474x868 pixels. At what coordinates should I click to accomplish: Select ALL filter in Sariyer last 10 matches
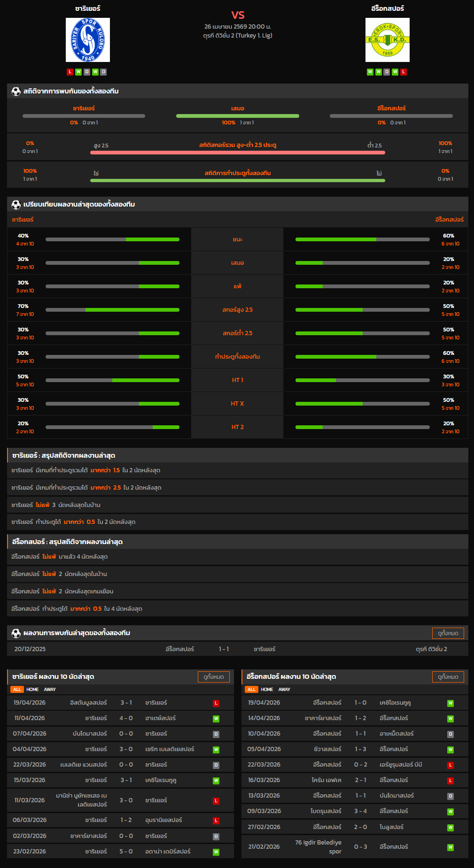click(17, 690)
